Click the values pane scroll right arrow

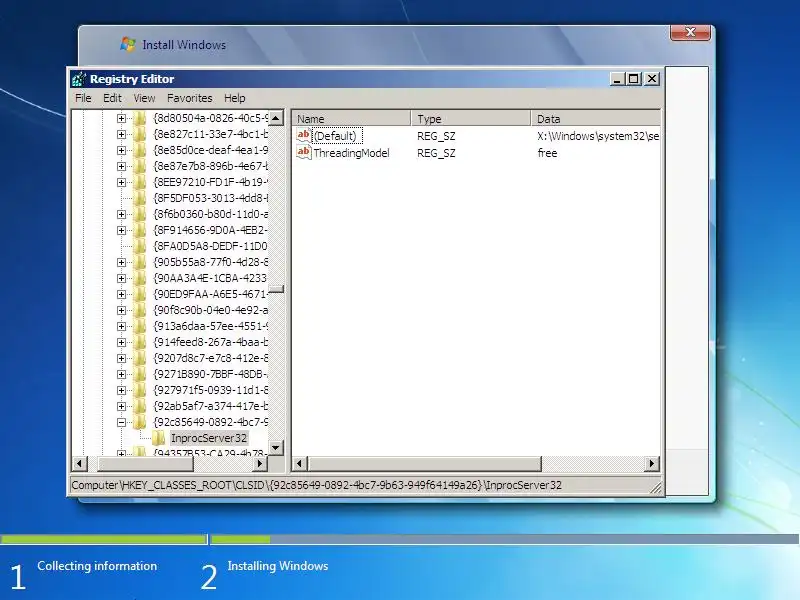[652, 464]
